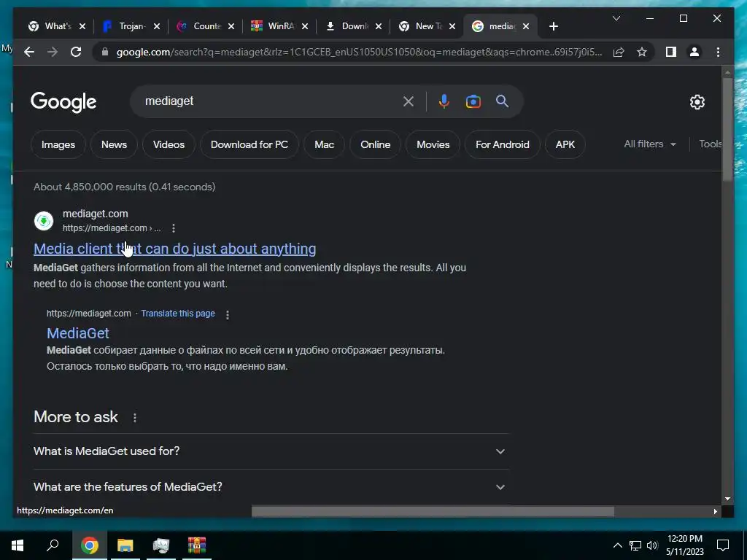Search by image with the camera icon
Screen dimensions: 747x560
point(473,101)
